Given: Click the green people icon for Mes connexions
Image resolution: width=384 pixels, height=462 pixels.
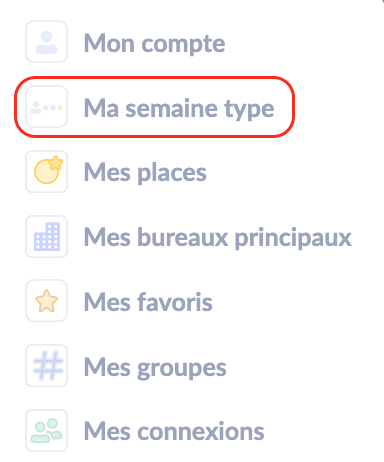Looking at the screenshot, I should coord(47,430).
